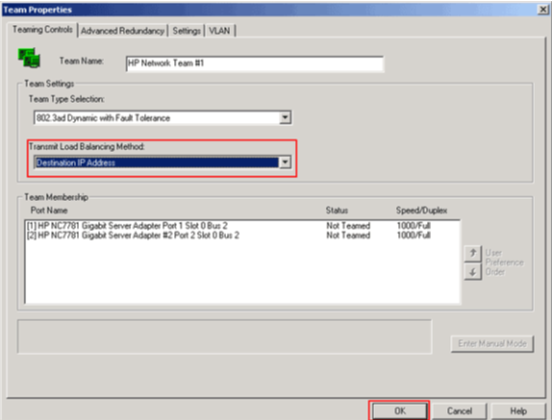Open the Team Type Selection dropdown arrow
The height and width of the screenshot is (420, 552).
click(285, 118)
